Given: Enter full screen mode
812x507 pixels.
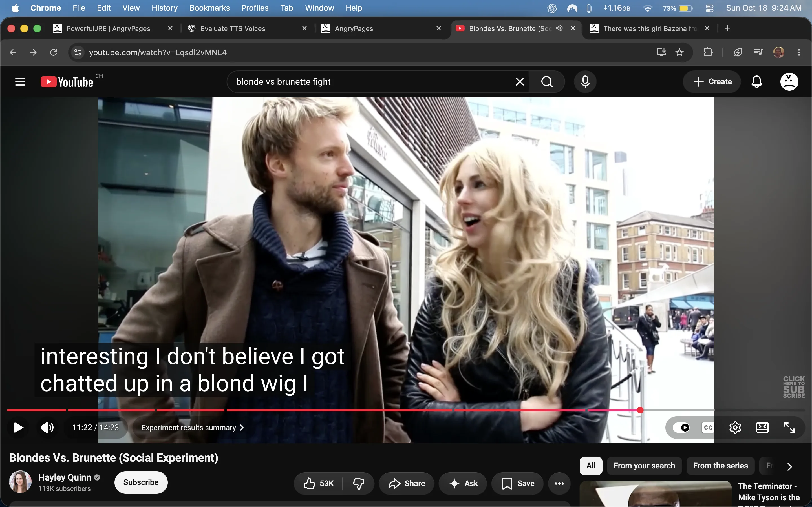Looking at the screenshot, I should (789, 428).
